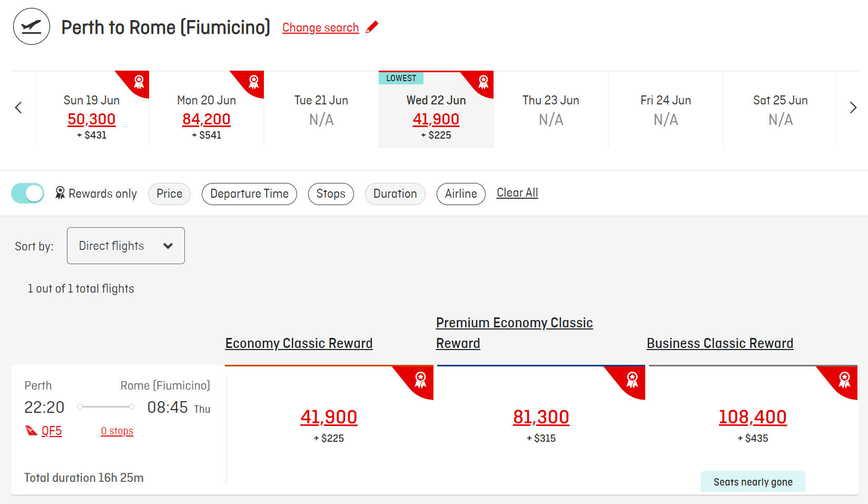
Task: Toggle the Rewards only switch off
Action: [x=27, y=193]
